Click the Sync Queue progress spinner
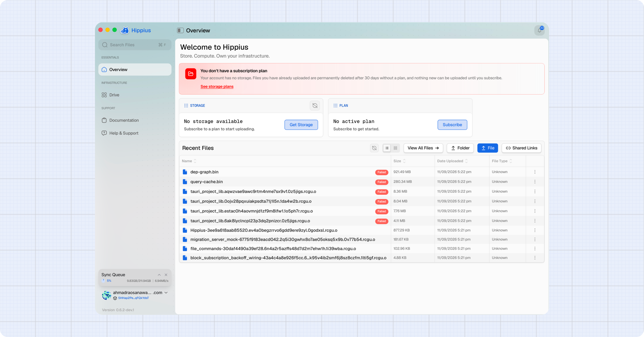Screen dimensions: 644x337 (103, 281)
